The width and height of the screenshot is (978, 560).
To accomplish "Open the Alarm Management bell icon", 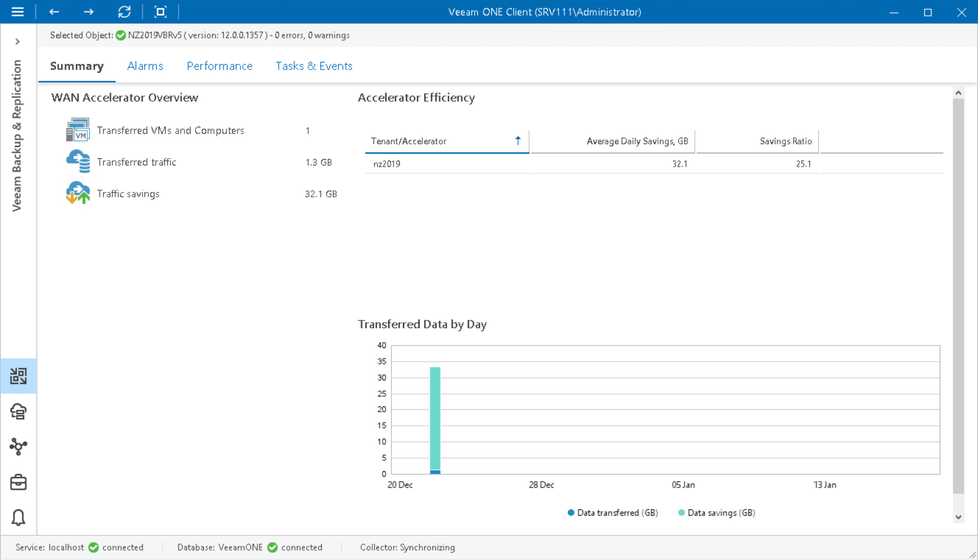I will coord(18,518).
